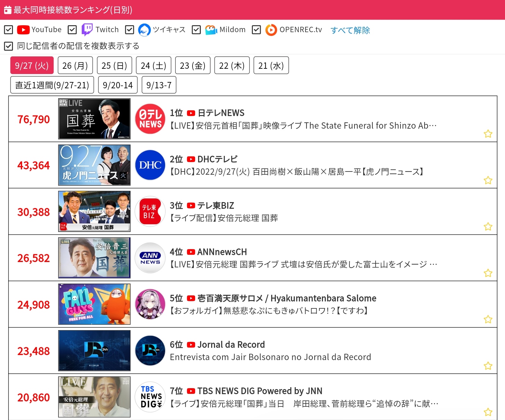This screenshot has height=420, width=505.
Task: Click the ANN NEWS channel logo
Action: (150, 258)
